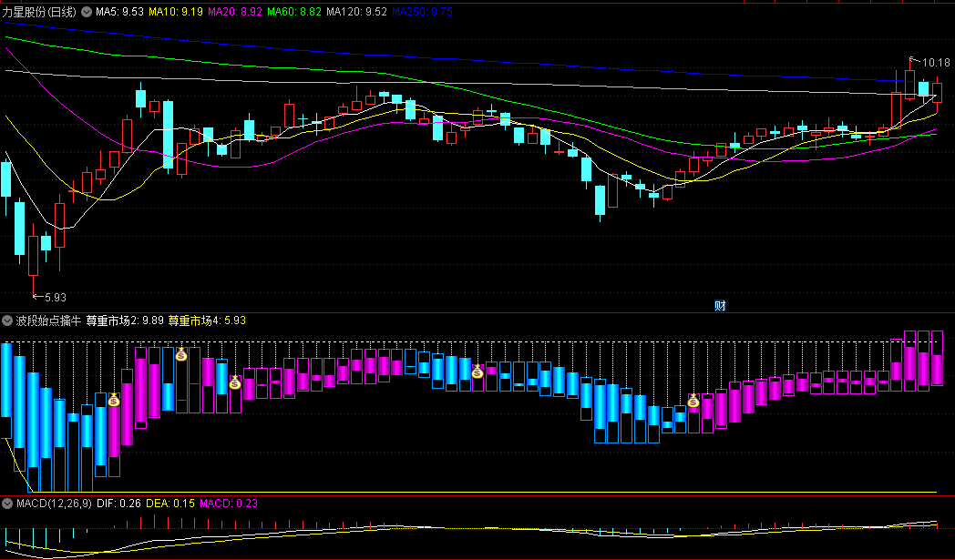Select the MA20: 8.92 label
Viewport: 955px width, 560px height.
(x=235, y=11)
